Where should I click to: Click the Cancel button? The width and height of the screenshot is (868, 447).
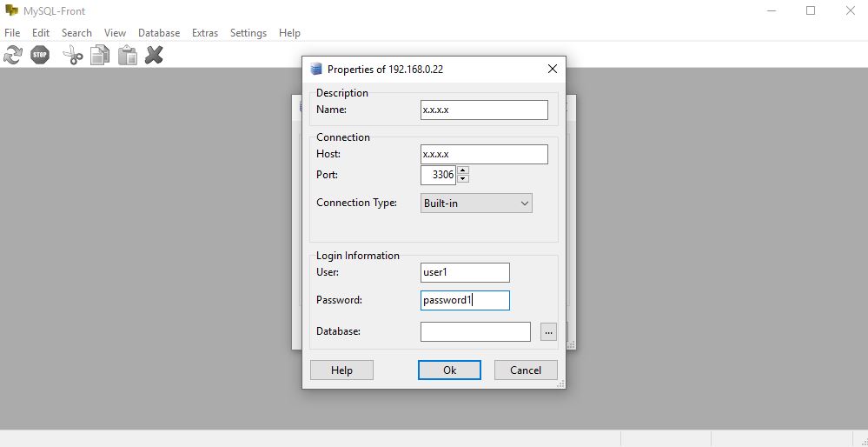[526, 370]
